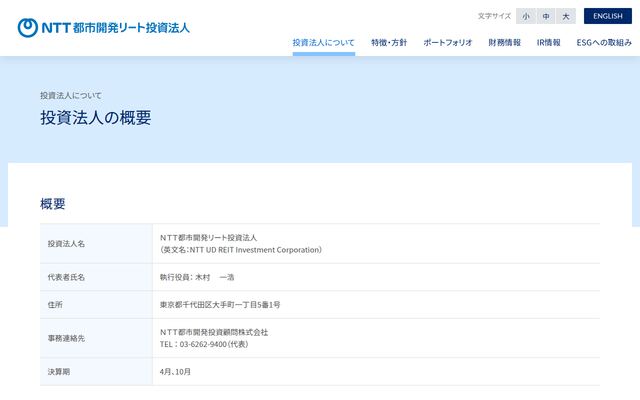Open 投資法人について menu

[324, 42]
